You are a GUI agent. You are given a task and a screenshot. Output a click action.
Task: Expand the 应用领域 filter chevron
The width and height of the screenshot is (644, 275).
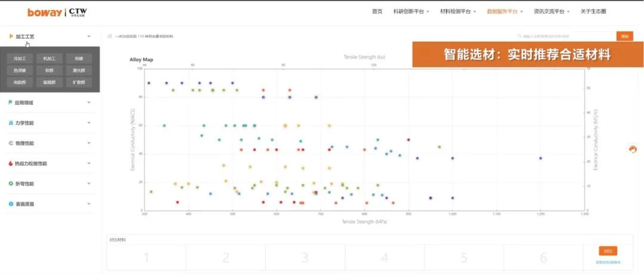89,103
